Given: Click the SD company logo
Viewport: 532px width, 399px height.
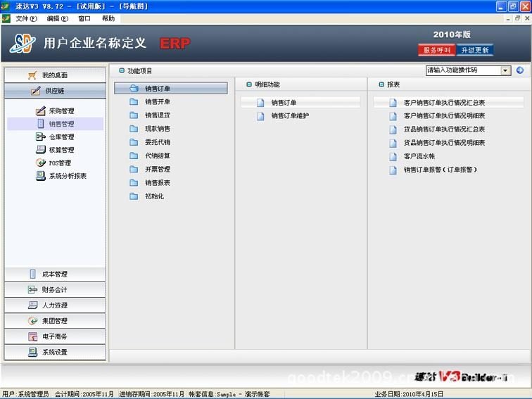Looking at the screenshot, I should pos(23,44).
